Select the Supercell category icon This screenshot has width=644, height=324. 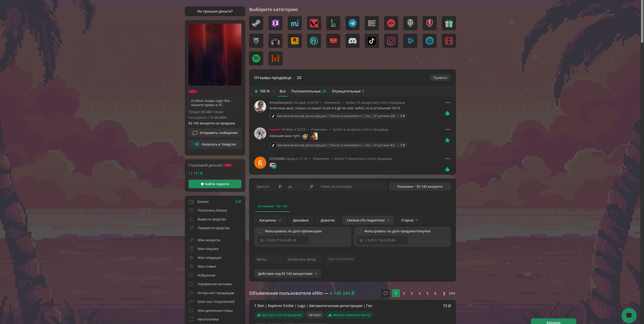click(372, 23)
